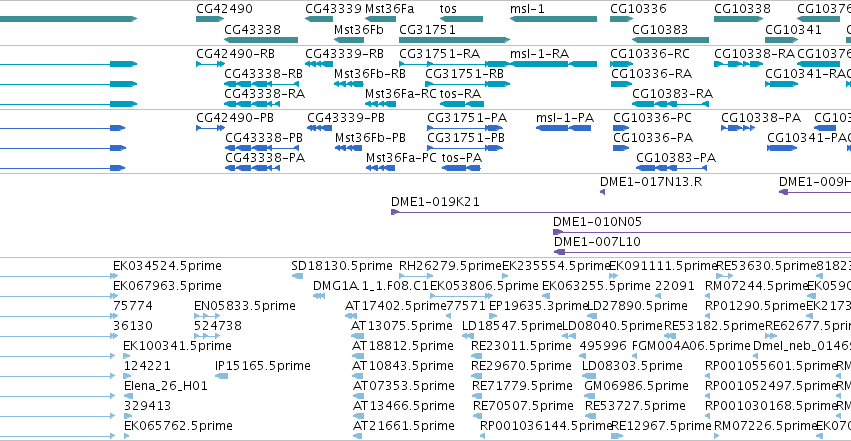
Task: Click protein CG42490-PB feature
Action: point(211,128)
